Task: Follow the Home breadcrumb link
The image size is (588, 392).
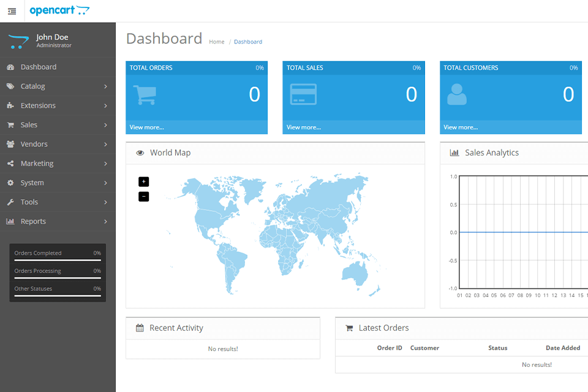Action: [x=217, y=42]
